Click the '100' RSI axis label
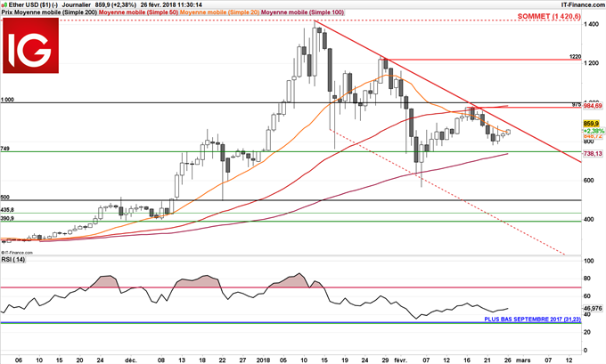Screen dimensions: 606x364 coord(589,261)
